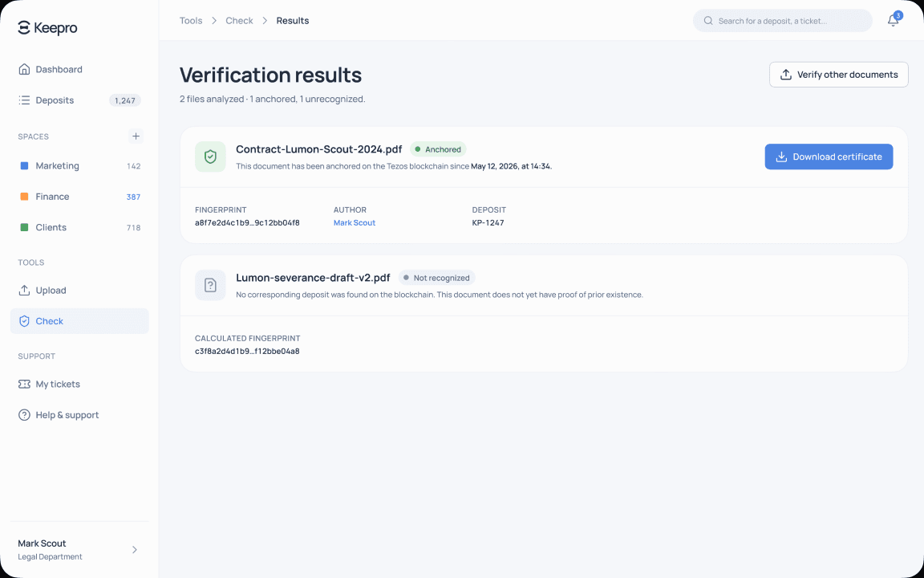The image size is (924, 578).
Task: Click the green Clients square icon
Action: pos(24,227)
